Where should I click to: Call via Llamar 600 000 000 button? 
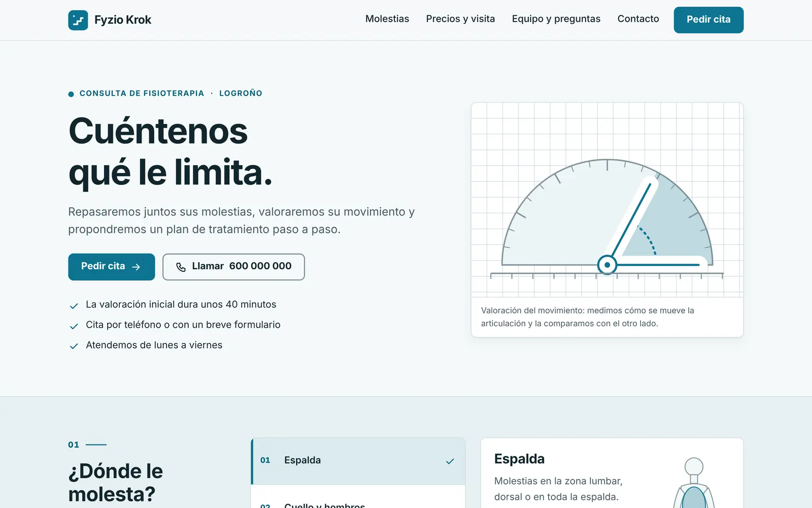point(233,267)
